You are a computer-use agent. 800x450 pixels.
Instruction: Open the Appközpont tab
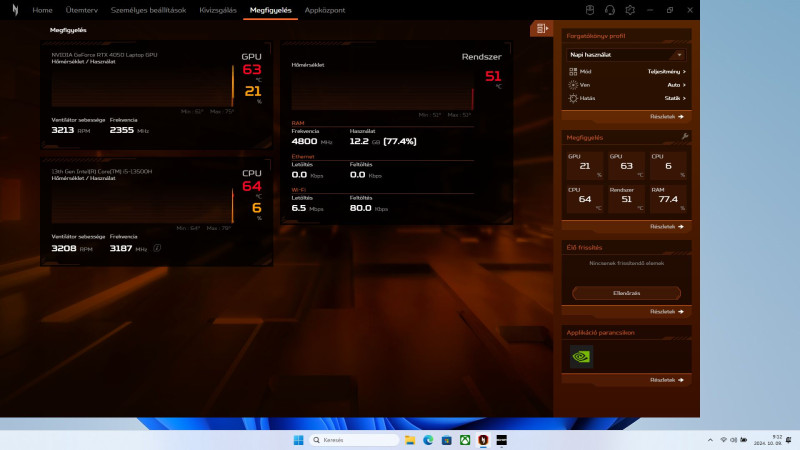325,10
